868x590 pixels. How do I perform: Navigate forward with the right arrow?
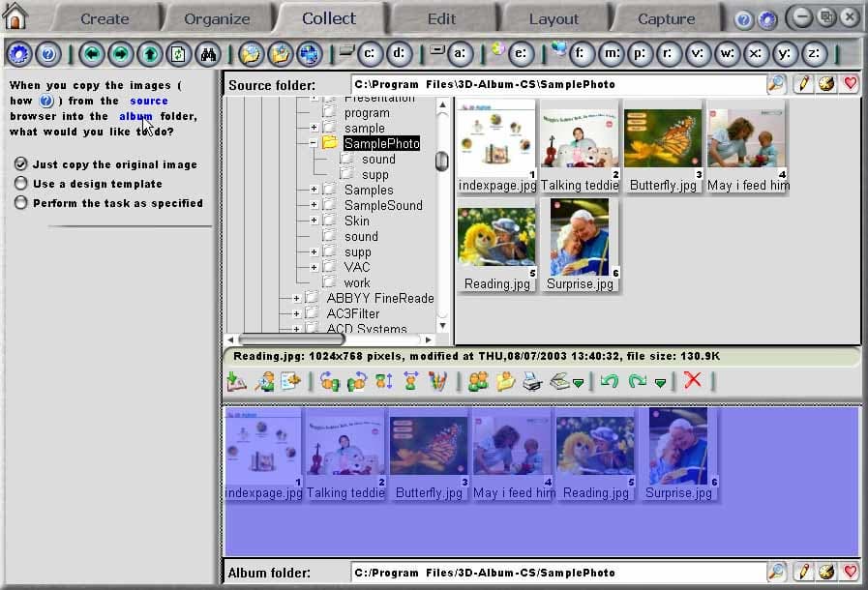click(x=121, y=54)
